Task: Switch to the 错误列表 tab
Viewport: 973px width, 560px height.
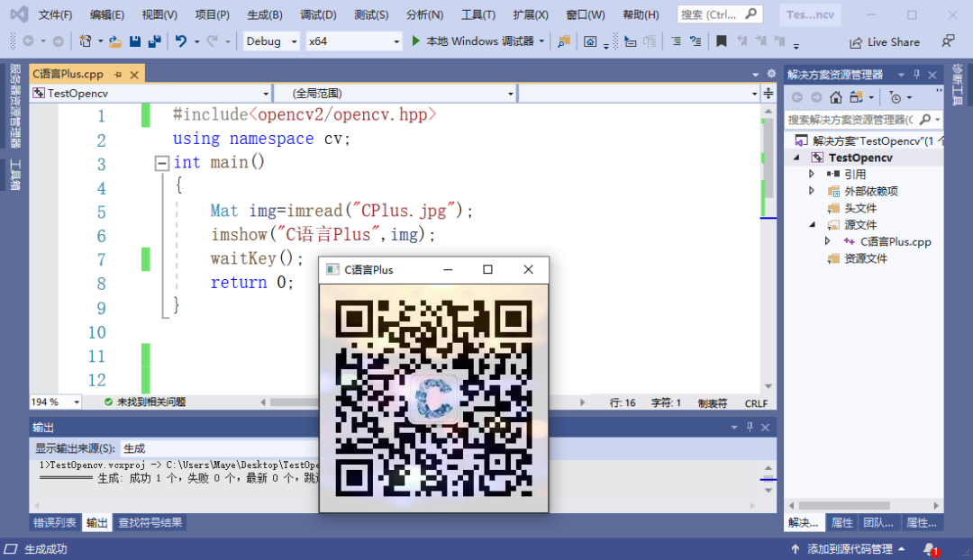Action: point(55,523)
